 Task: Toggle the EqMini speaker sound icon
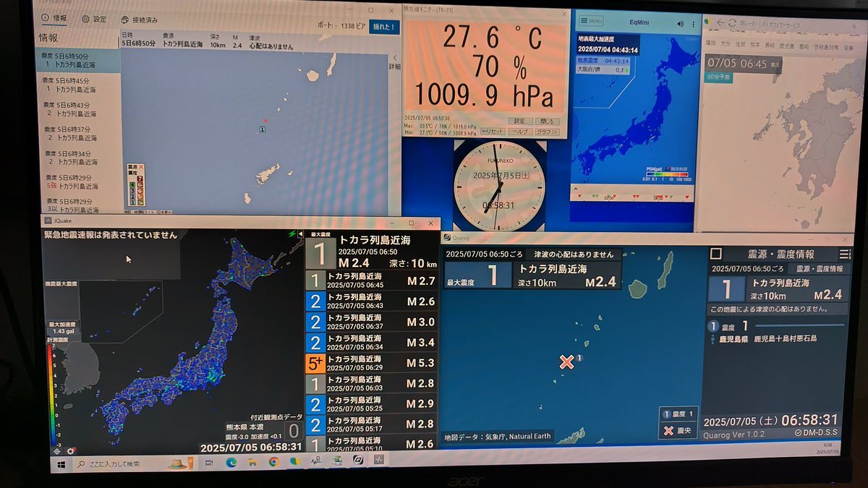coord(680,23)
